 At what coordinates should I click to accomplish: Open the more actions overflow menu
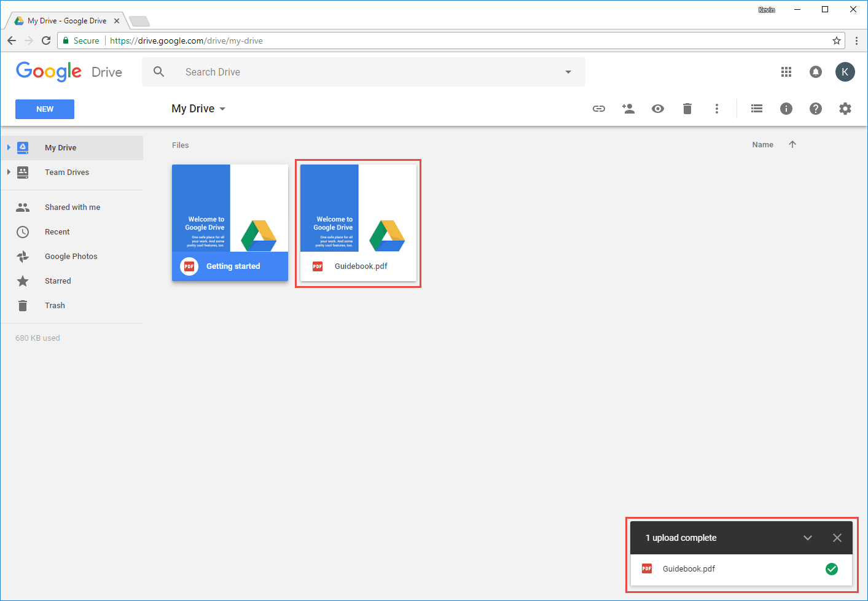point(717,109)
